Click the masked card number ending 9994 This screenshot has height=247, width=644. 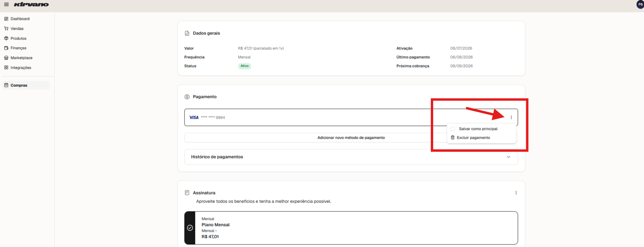(213, 118)
